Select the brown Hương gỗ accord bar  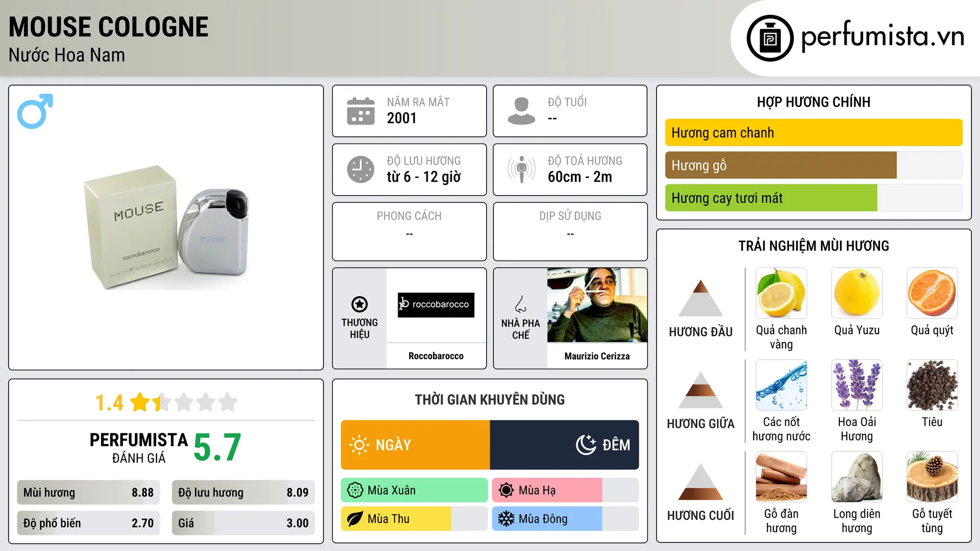click(x=813, y=165)
